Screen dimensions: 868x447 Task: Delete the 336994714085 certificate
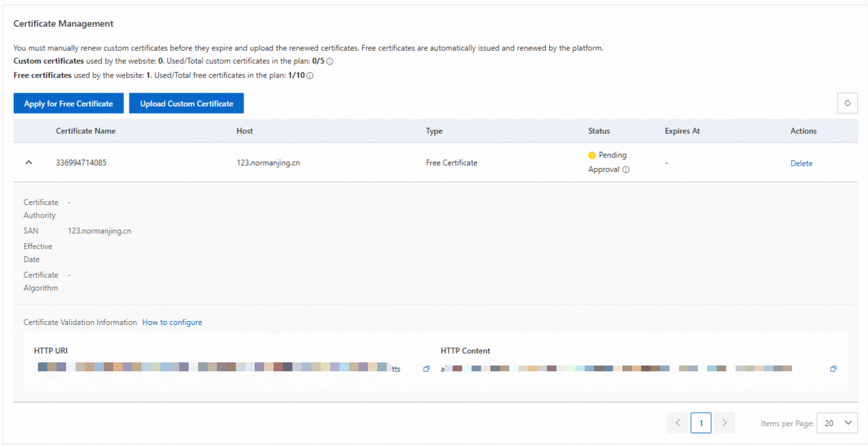[801, 163]
